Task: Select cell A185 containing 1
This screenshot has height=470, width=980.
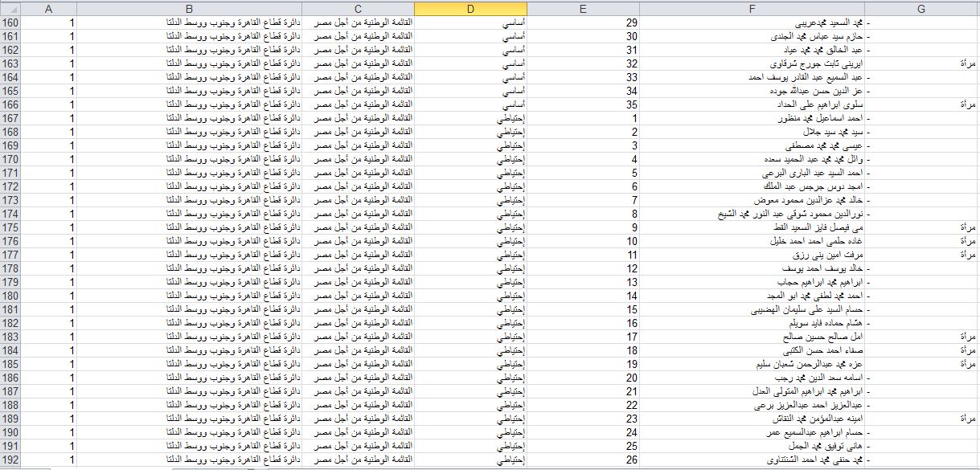Action: click(48, 364)
